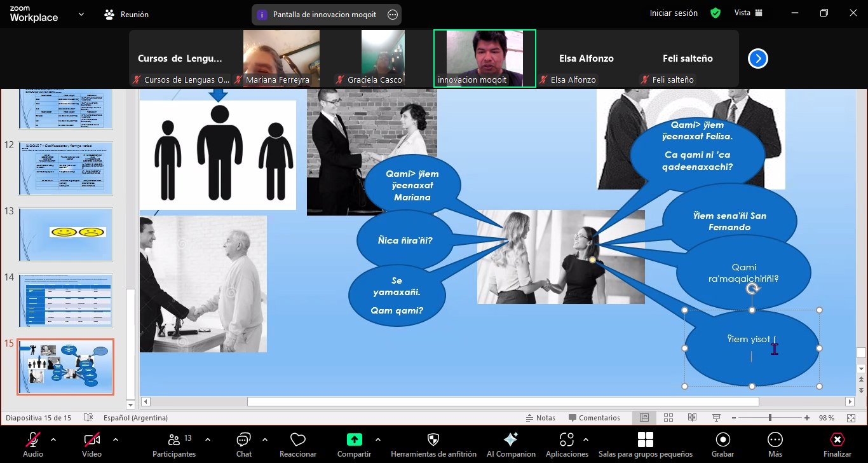Open the Participantes panel
The height and width of the screenshot is (463, 868).
coord(174,440)
